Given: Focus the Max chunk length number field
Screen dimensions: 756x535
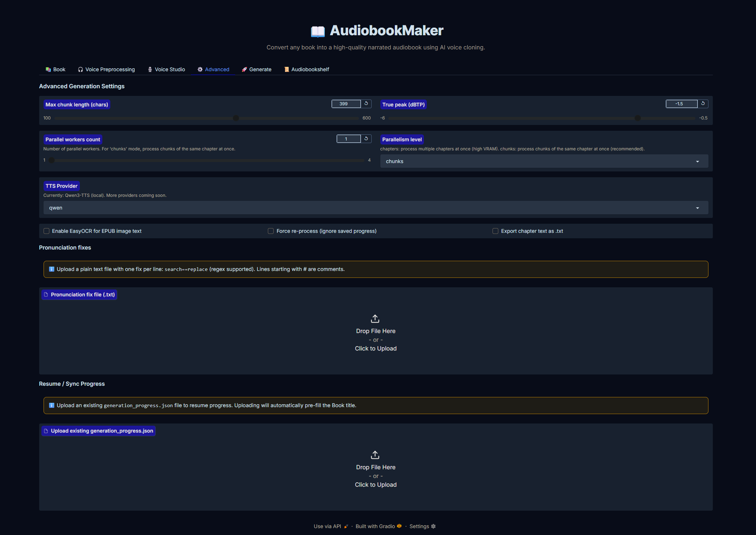Looking at the screenshot, I should (346, 104).
